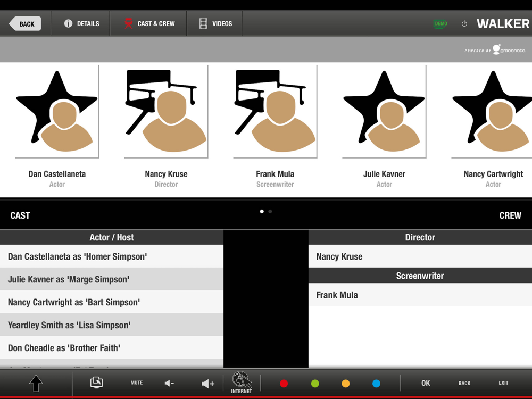The width and height of the screenshot is (532, 399).
Task: Click the blue color button
Action: click(376, 384)
